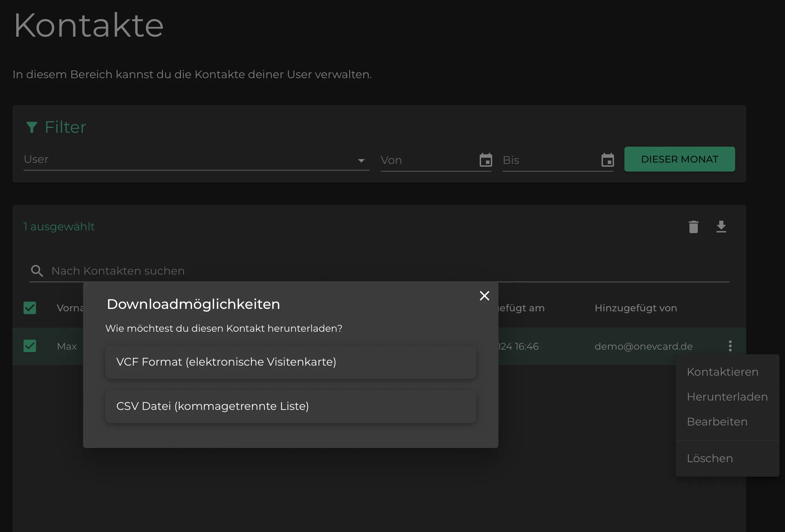This screenshot has width=785, height=532.
Task: Choose Kontaktieren from the context menu
Action: pos(727,372)
